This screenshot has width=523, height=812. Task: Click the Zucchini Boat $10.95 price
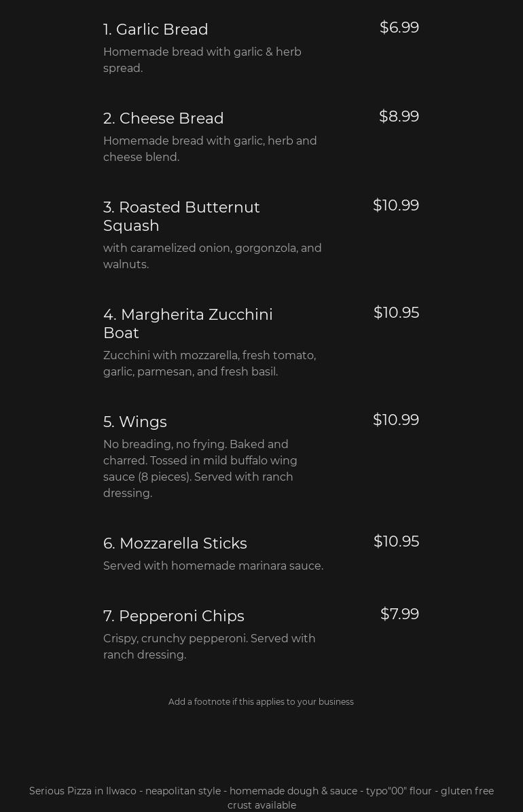pyautogui.click(x=396, y=313)
